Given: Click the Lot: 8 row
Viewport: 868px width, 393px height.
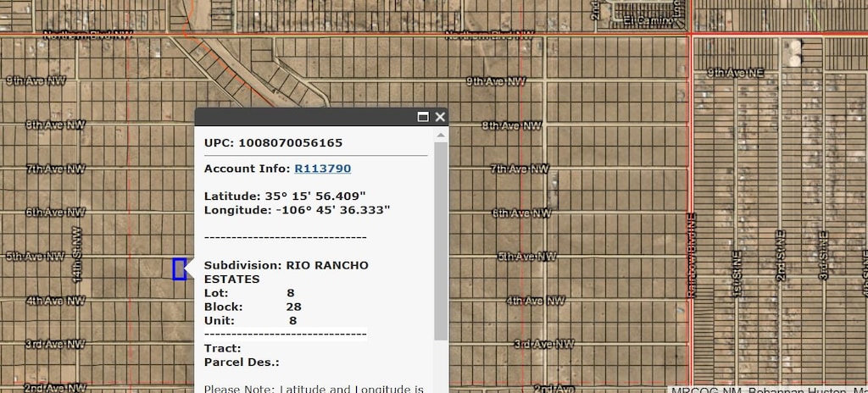Looking at the screenshot, I should pos(250,293).
